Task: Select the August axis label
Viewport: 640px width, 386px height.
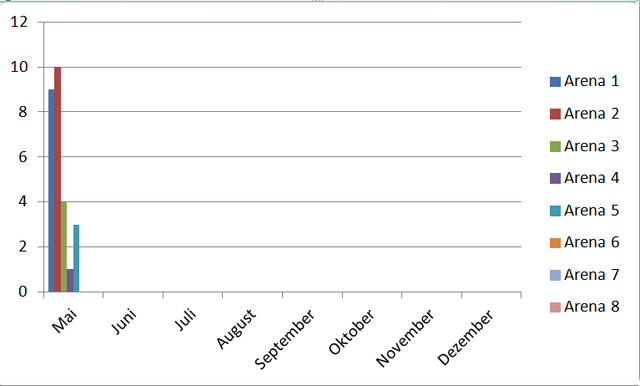Action: [x=236, y=329]
